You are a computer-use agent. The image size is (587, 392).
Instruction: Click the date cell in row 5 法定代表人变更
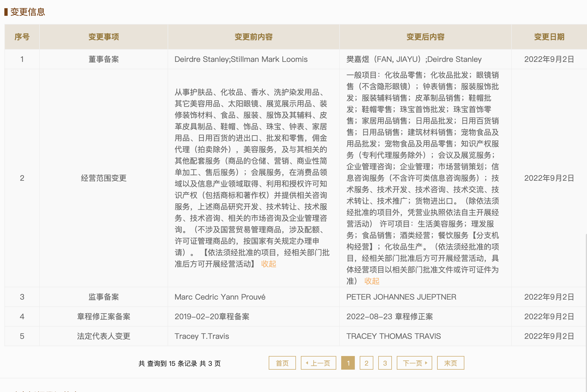click(549, 336)
